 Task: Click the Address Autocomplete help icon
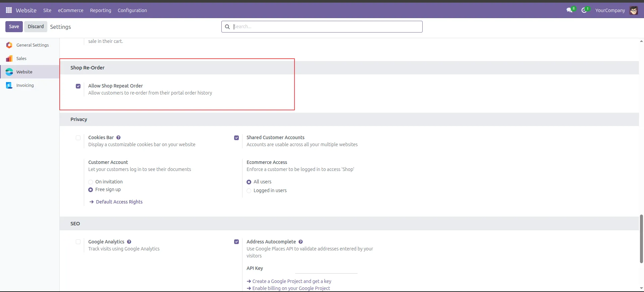pyautogui.click(x=301, y=242)
